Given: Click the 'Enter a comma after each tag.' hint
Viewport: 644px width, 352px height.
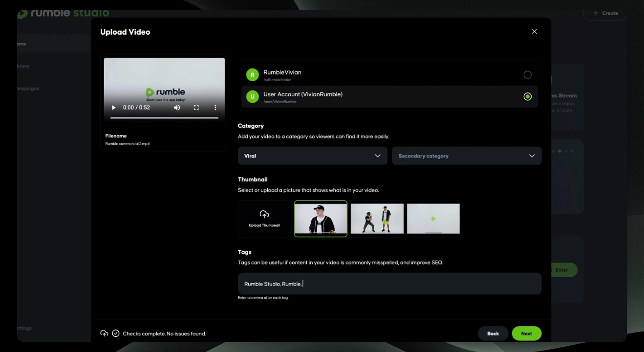Looking at the screenshot, I should coord(263,298).
